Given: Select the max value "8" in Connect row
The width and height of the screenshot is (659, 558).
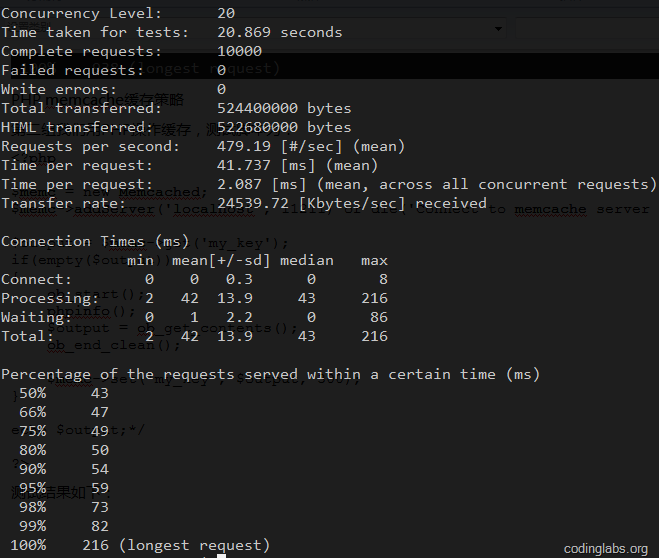Looking at the screenshot, I should (383, 279).
